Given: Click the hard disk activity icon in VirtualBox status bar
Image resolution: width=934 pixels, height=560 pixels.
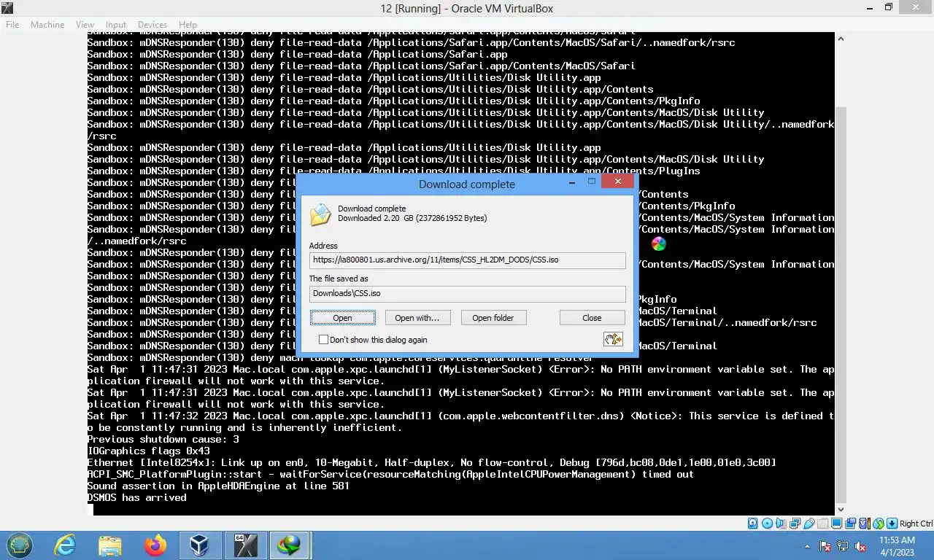Looking at the screenshot, I should click(752, 524).
